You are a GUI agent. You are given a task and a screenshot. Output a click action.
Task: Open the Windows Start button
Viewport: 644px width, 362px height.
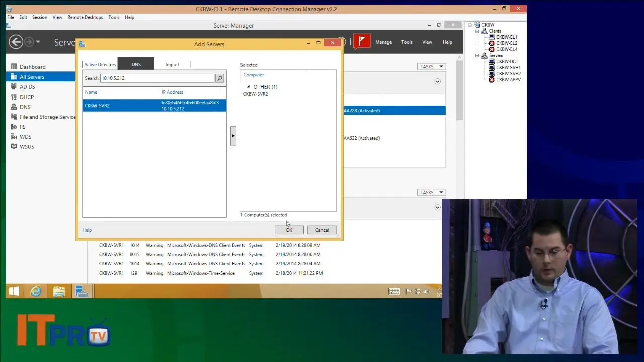point(14,291)
